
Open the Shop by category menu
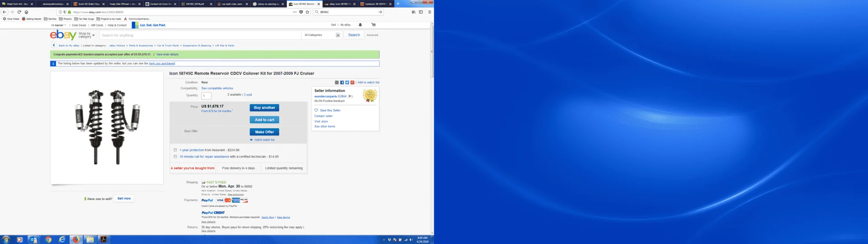(x=86, y=35)
